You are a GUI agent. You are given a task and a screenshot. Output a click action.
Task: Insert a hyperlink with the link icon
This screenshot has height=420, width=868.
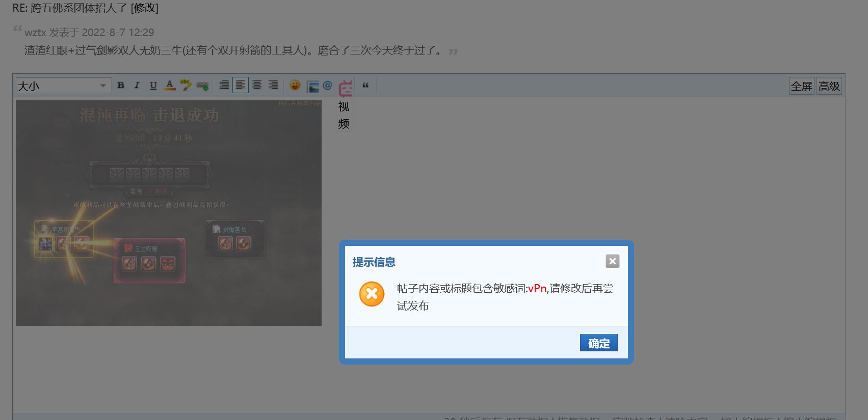[x=202, y=86]
